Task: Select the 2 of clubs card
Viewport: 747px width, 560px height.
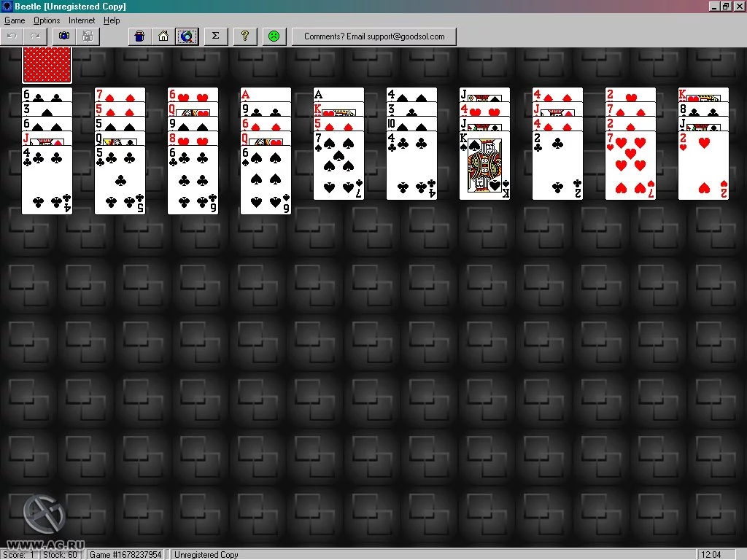Action: click(557, 166)
